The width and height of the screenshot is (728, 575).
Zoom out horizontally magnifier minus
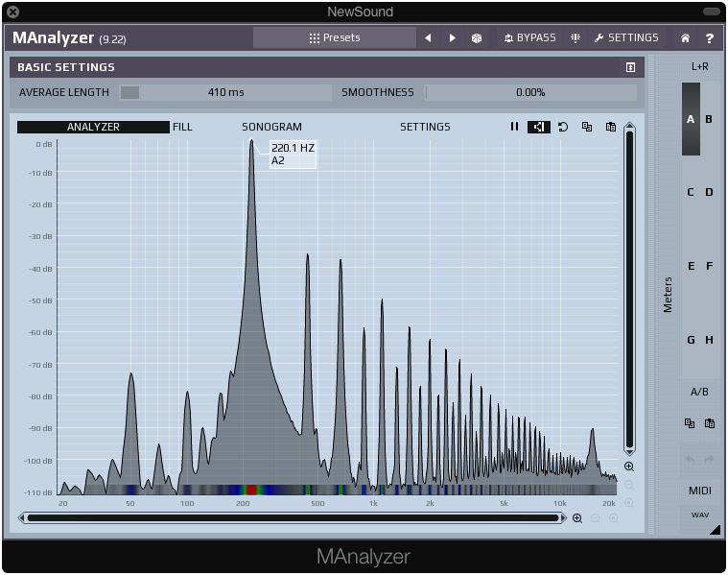[x=596, y=518]
